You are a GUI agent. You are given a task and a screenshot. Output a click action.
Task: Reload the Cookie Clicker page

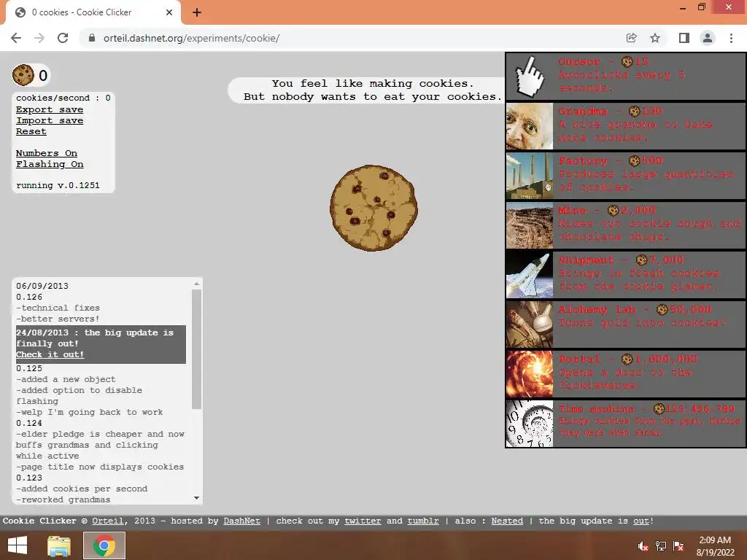tap(63, 38)
